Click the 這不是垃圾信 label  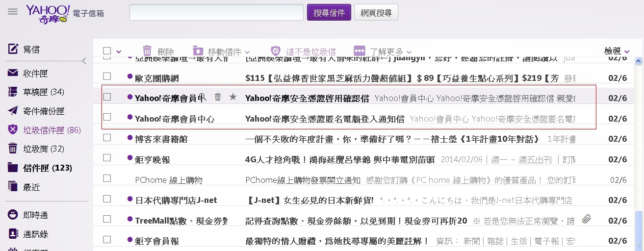[311, 51]
